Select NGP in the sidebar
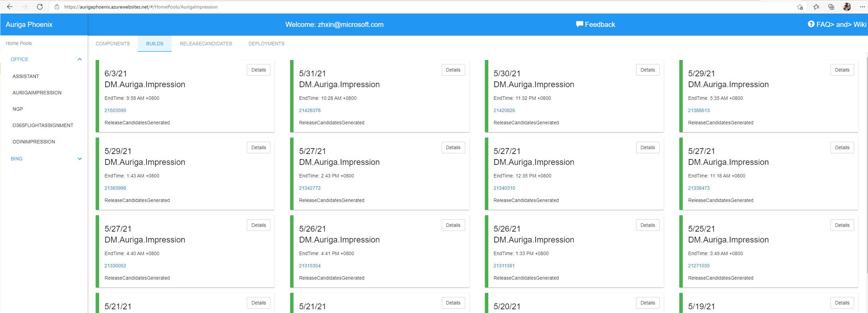This screenshot has width=868, height=313. 18,109
